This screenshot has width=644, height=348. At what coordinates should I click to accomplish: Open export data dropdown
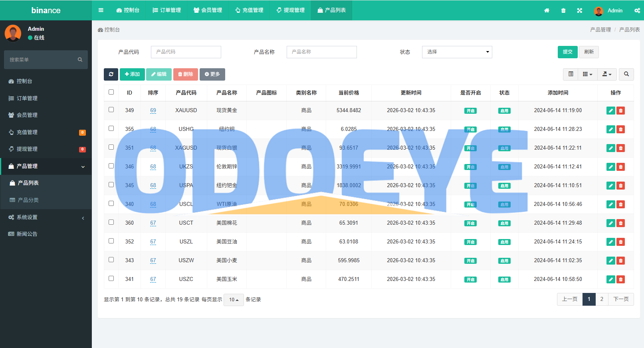point(607,74)
